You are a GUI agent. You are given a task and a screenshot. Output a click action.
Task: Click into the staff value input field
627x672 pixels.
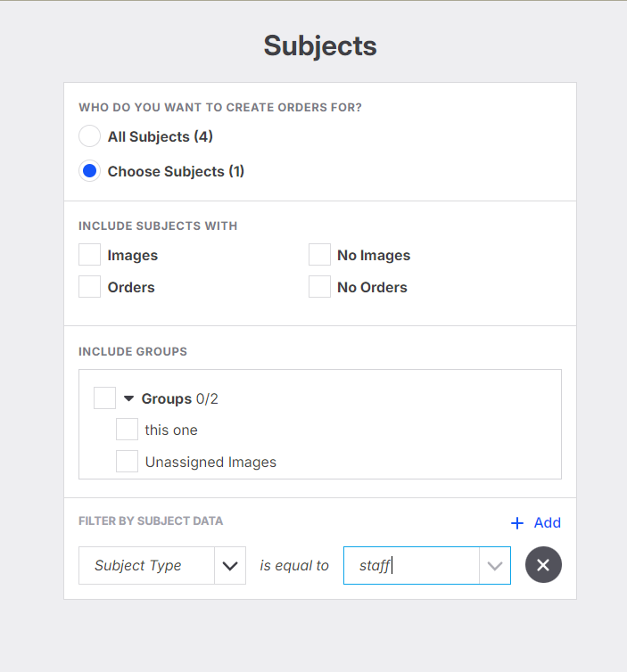(x=410, y=565)
